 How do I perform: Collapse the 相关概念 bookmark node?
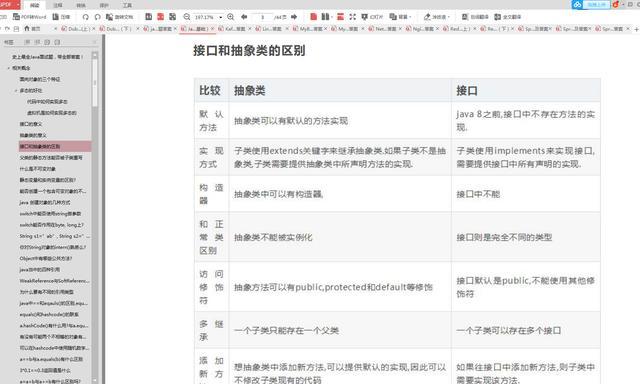[x=9, y=68]
